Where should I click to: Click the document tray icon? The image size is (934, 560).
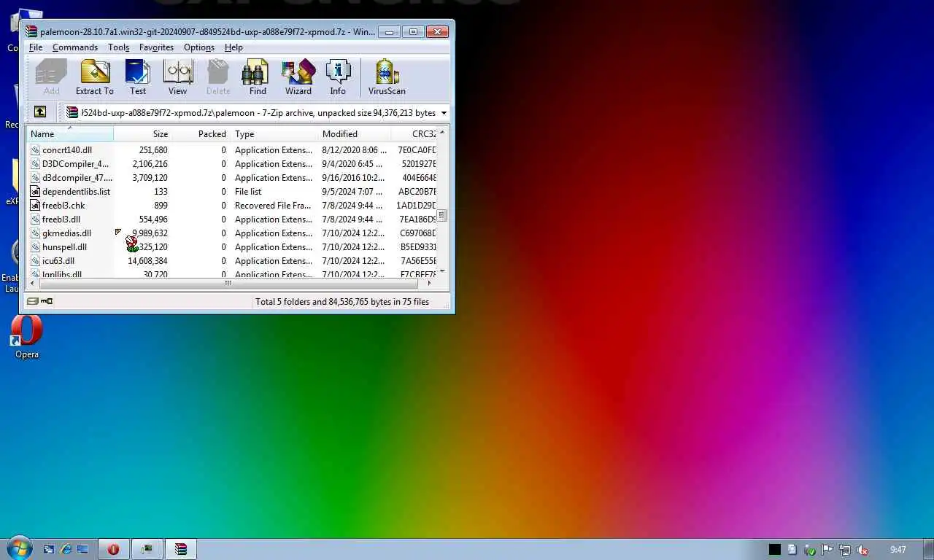(x=792, y=550)
